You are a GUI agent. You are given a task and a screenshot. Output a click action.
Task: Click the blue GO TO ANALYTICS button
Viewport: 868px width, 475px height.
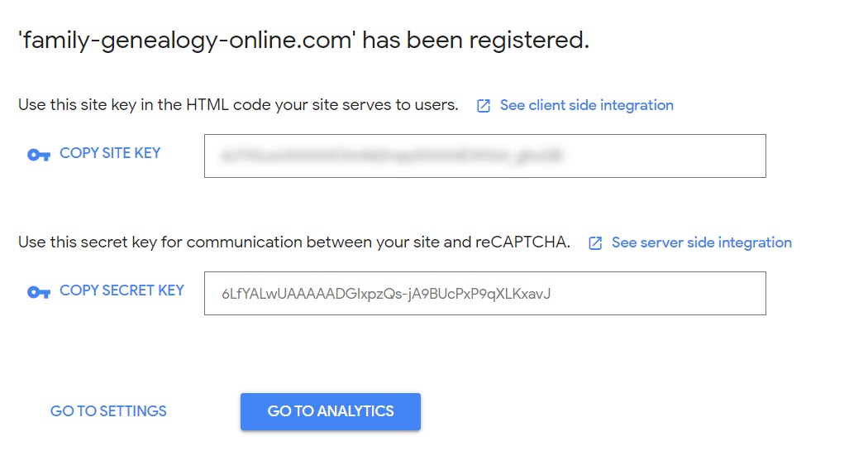[331, 411]
